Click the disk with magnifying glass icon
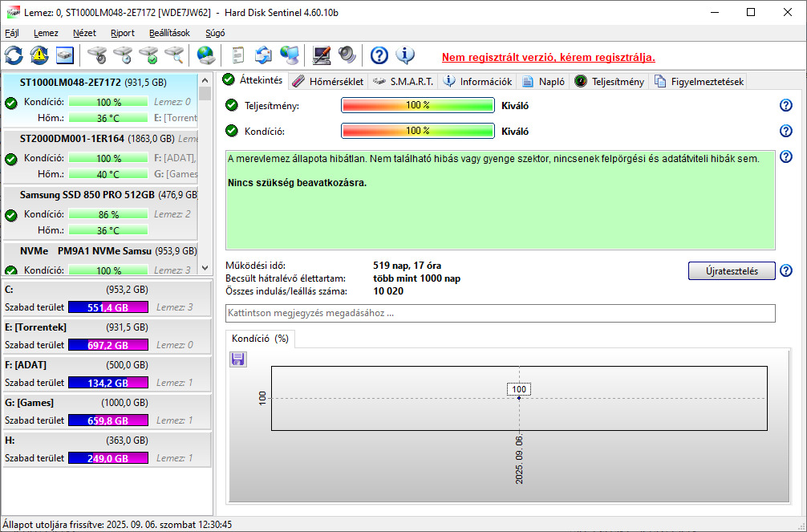The width and height of the screenshot is (807, 532). point(174,55)
